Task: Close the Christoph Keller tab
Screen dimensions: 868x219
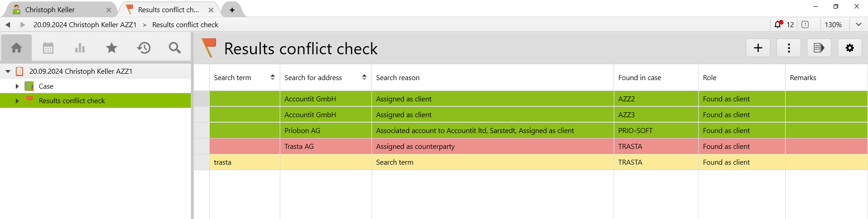Action: click(x=108, y=10)
